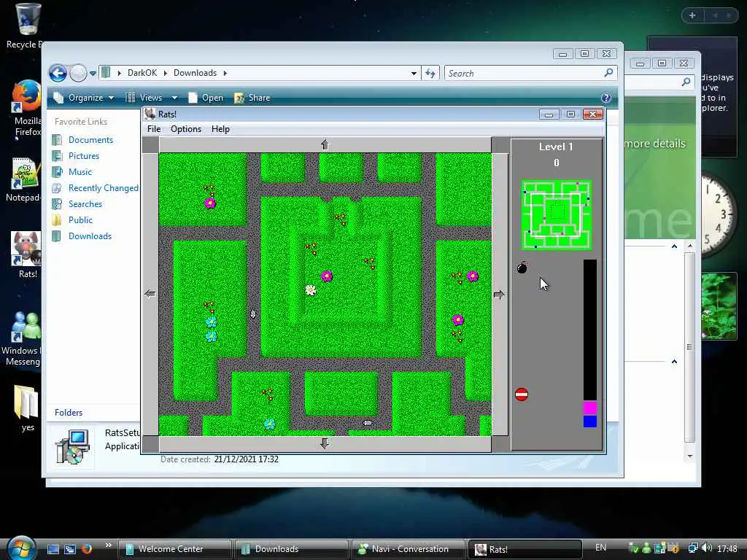
Task: Click the Share toolbar button
Action: [252, 98]
